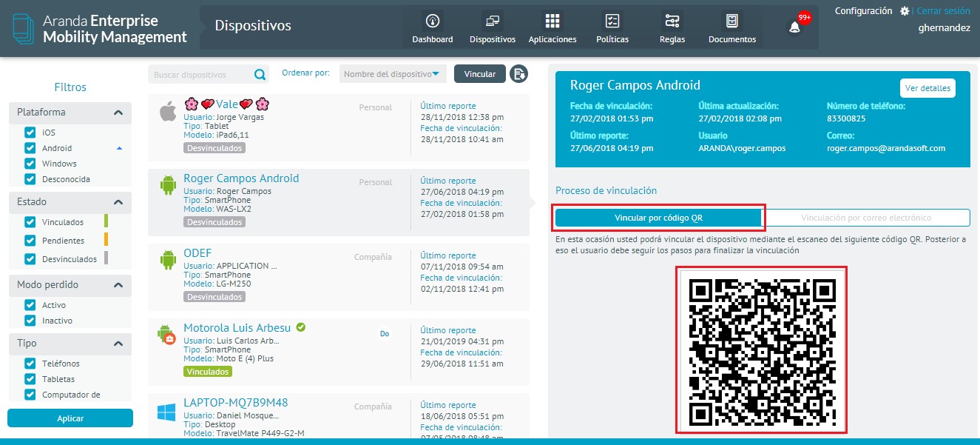Click green verified check beside Motorola Luis Arbesu

coord(301,327)
